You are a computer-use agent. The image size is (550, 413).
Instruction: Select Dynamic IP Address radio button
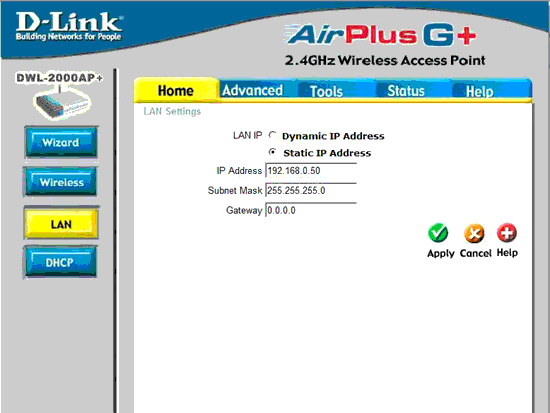272,135
